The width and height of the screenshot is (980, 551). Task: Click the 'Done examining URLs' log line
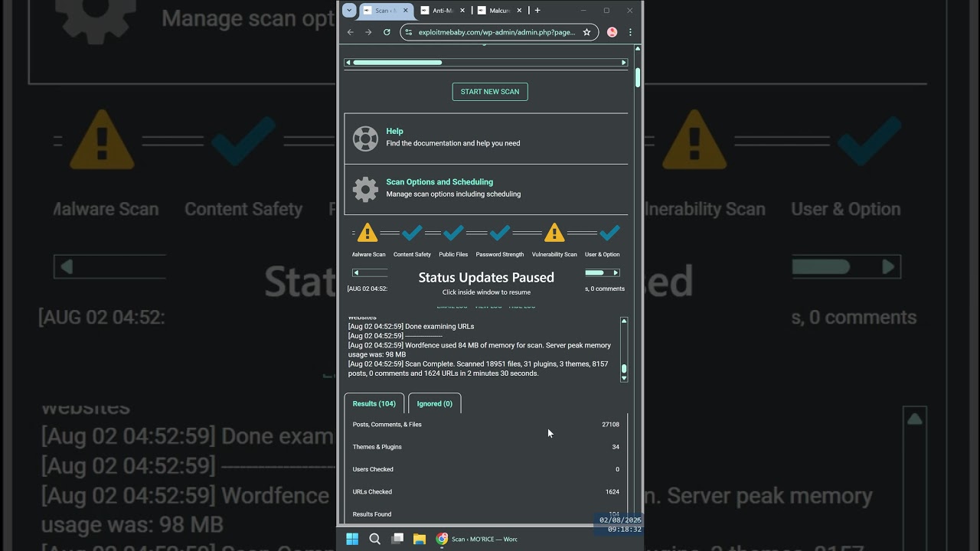click(411, 326)
